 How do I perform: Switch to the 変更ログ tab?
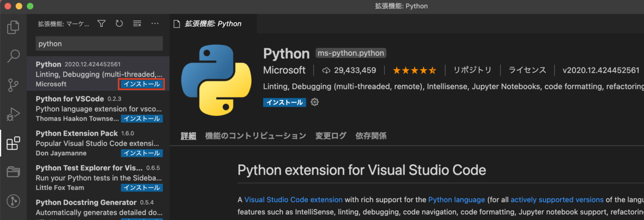coord(331,136)
